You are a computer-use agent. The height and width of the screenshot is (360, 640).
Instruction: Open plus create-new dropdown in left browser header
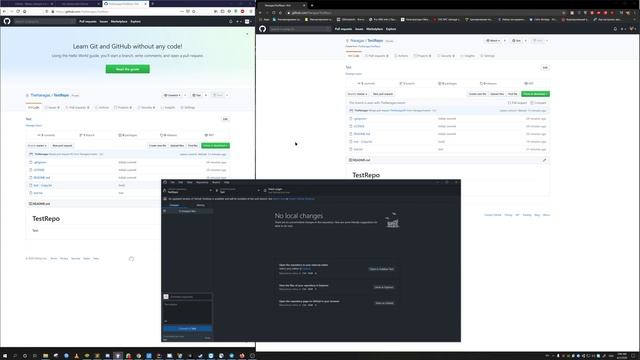click(x=238, y=22)
